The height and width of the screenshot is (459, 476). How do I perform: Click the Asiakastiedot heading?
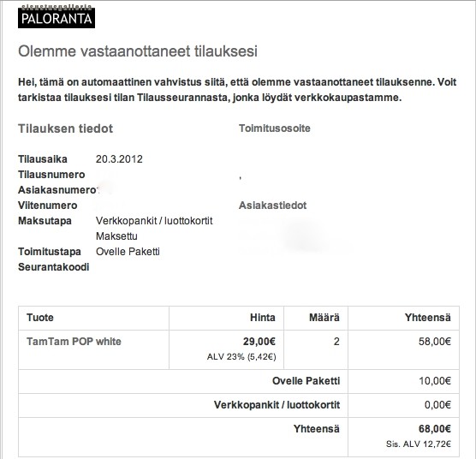click(x=272, y=206)
